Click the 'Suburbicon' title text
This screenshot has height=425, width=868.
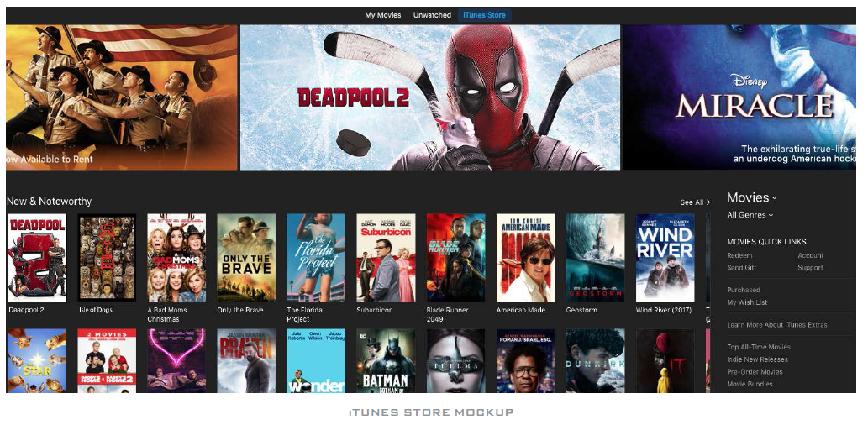(375, 310)
